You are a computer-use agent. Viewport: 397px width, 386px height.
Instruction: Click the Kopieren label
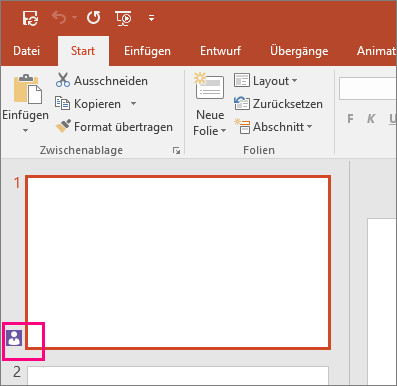click(97, 104)
